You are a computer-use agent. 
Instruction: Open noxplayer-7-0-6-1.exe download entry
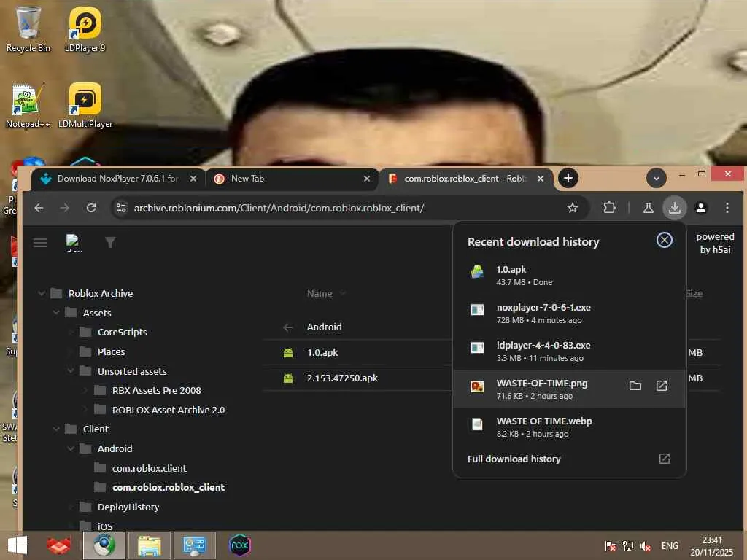coord(569,314)
